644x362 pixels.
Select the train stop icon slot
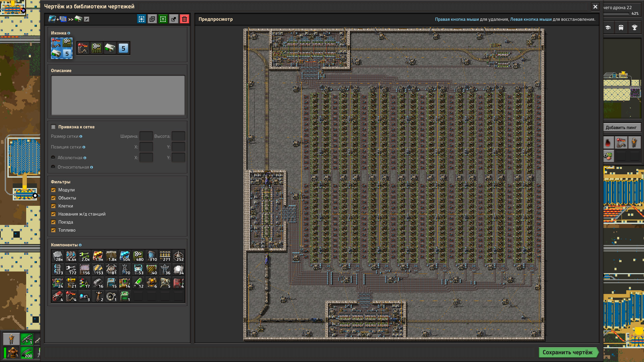click(x=83, y=48)
